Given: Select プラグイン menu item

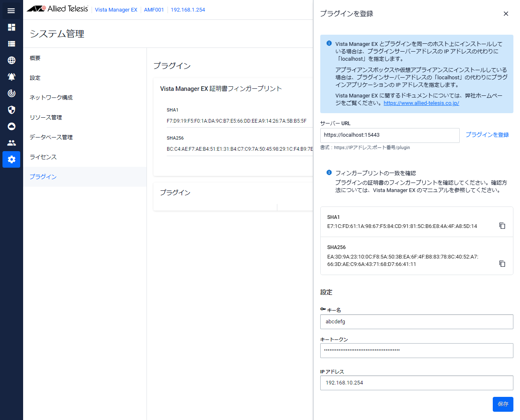Looking at the screenshot, I should pos(85,177).
